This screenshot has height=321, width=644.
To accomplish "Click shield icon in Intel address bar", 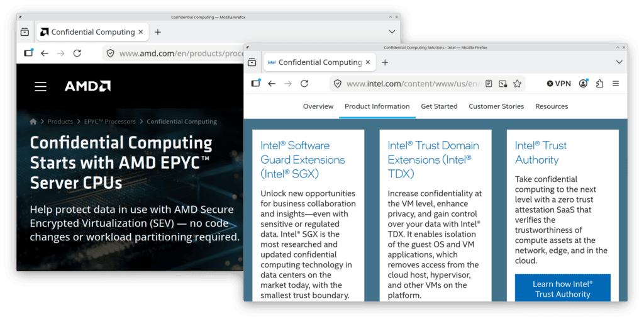I will (x=337, y=84).
